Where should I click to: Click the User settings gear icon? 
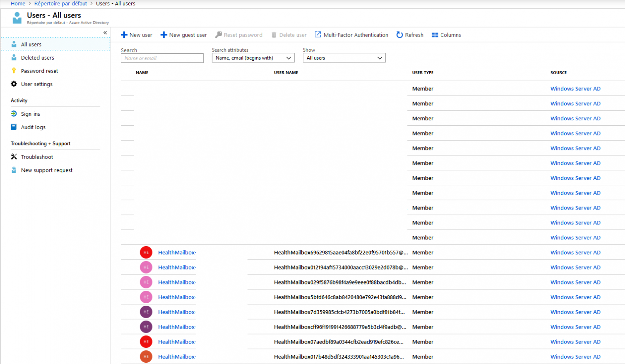[14, 84]
